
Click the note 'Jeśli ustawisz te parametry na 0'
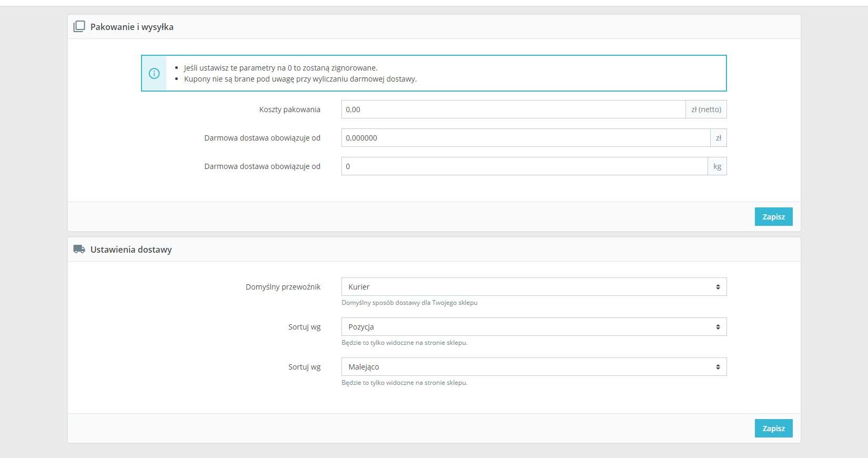coord(281,68)
